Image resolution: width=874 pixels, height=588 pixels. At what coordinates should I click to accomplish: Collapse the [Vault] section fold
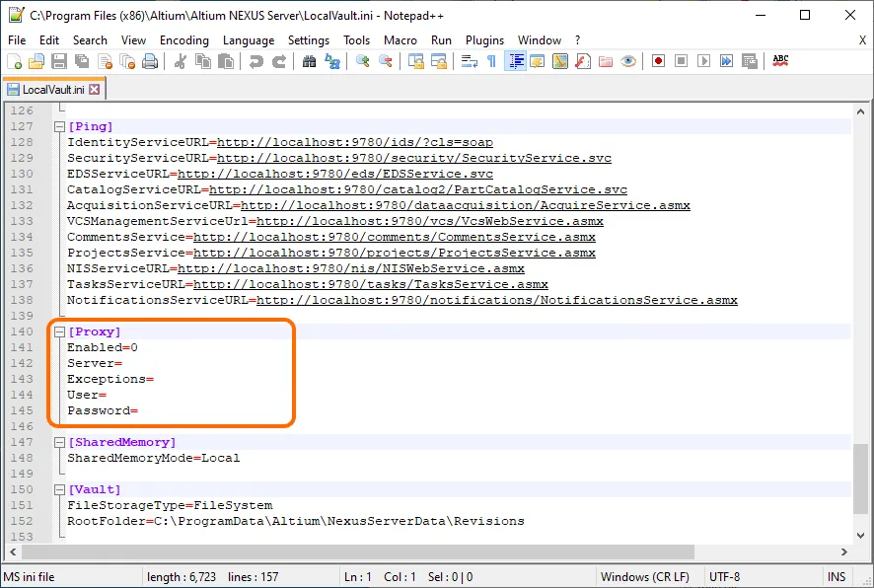click(59, 489)
